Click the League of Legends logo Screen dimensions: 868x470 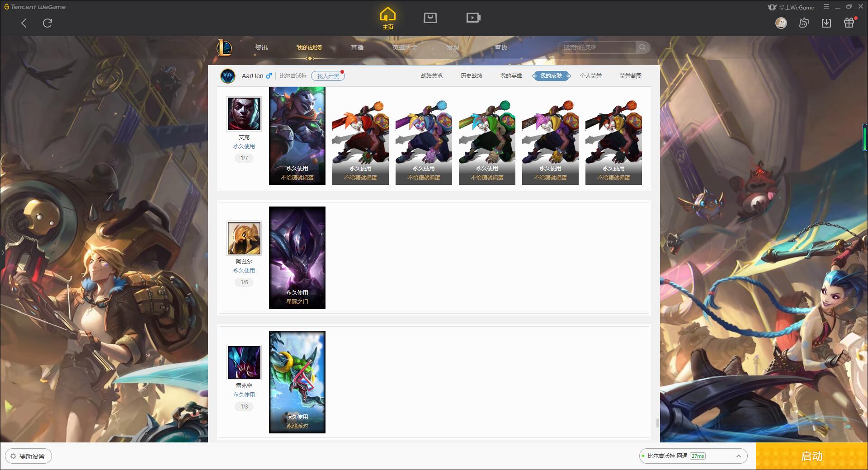[225, 47]
